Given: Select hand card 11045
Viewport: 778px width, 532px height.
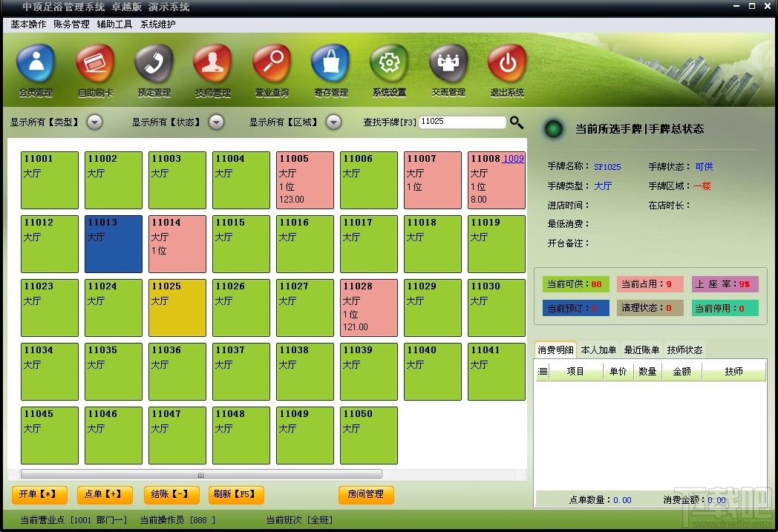Looking at the screenshot, I should click(x=50, y=436).
